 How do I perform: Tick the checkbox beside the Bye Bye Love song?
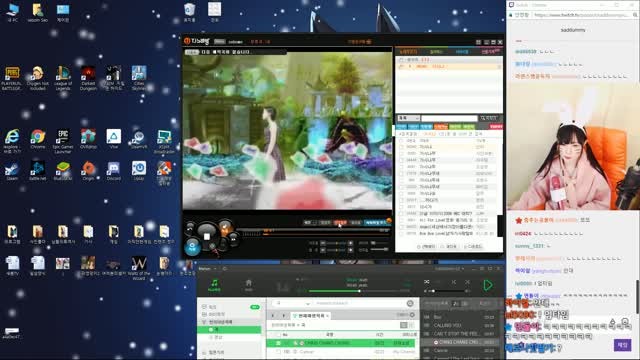click(x=402, y=233)
